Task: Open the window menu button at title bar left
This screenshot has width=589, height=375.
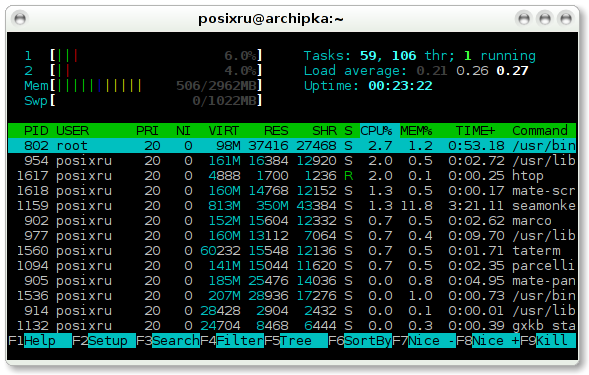Action: tap(20, 18)
